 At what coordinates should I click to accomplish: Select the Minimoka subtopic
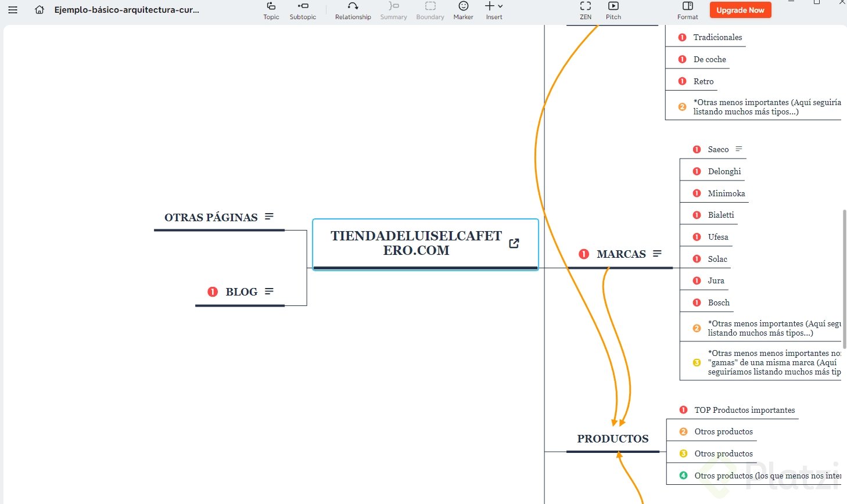click(x=726, y=193)
